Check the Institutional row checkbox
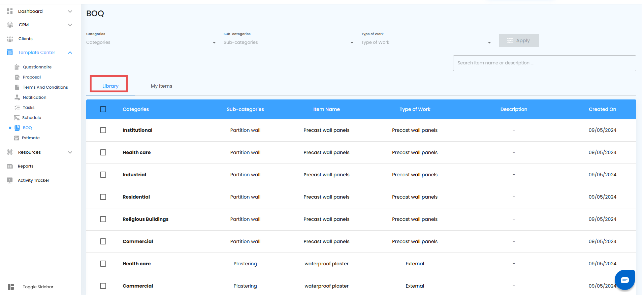 [103, 130]
